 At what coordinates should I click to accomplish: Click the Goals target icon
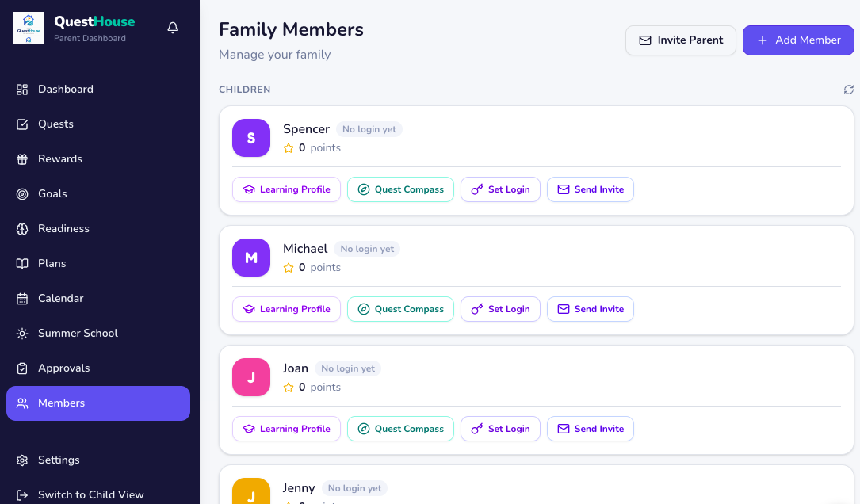(x=22, y=193)
